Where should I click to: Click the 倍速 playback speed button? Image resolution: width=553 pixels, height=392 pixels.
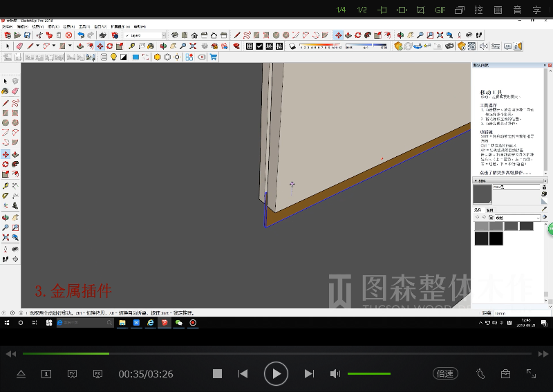[445, 374]
